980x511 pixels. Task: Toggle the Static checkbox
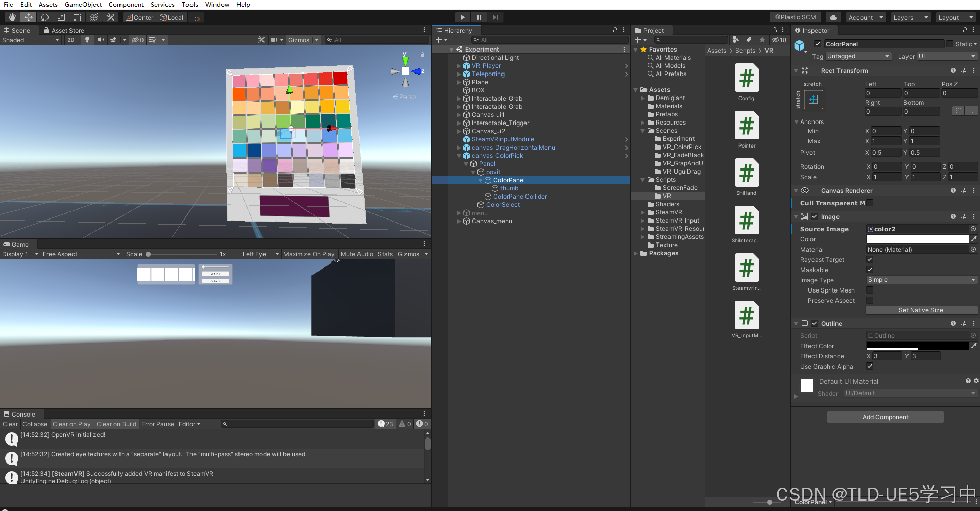[950, 44]
